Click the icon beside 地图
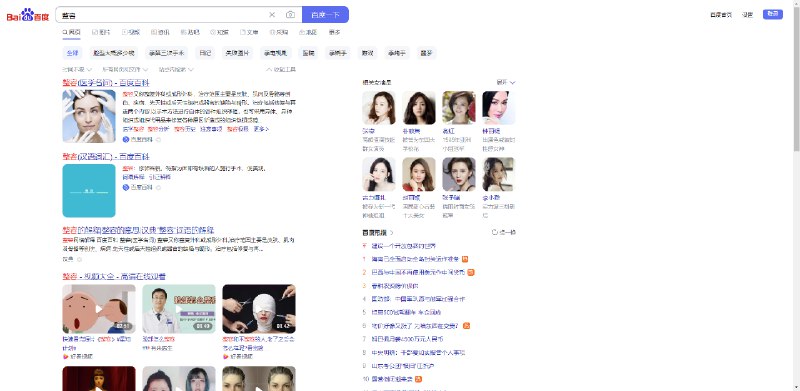Image resolution: width=800 pixels, height=391 pixels. tap(302, 32)
